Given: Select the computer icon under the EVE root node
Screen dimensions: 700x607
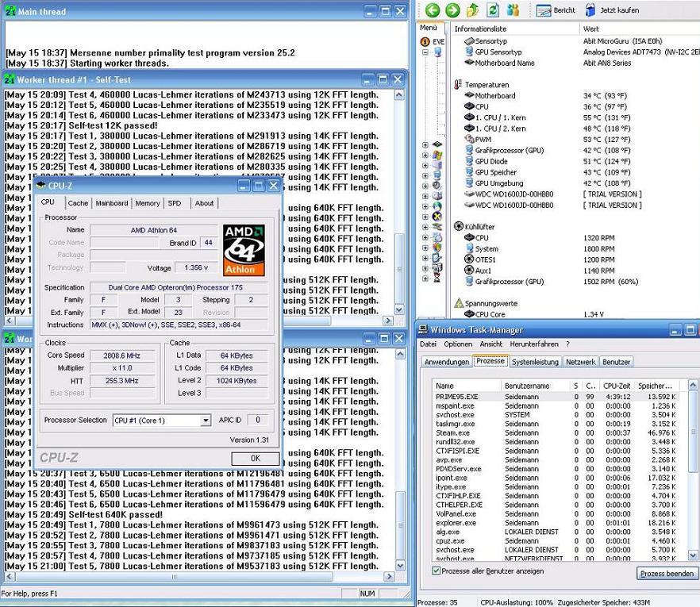Looking at the screenshot, I should (437, 52).
